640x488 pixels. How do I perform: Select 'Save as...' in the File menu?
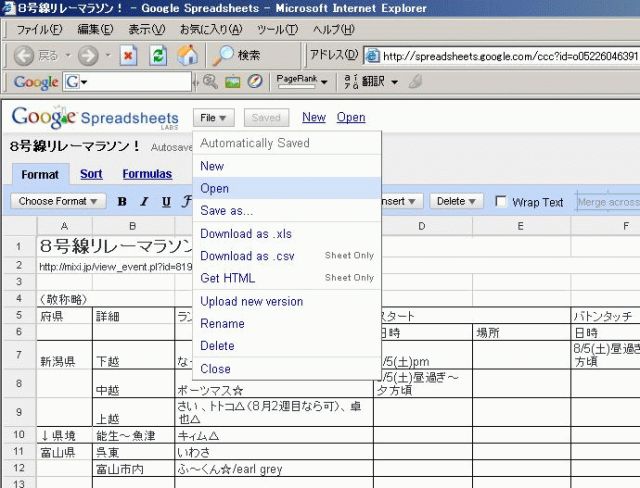227,211
